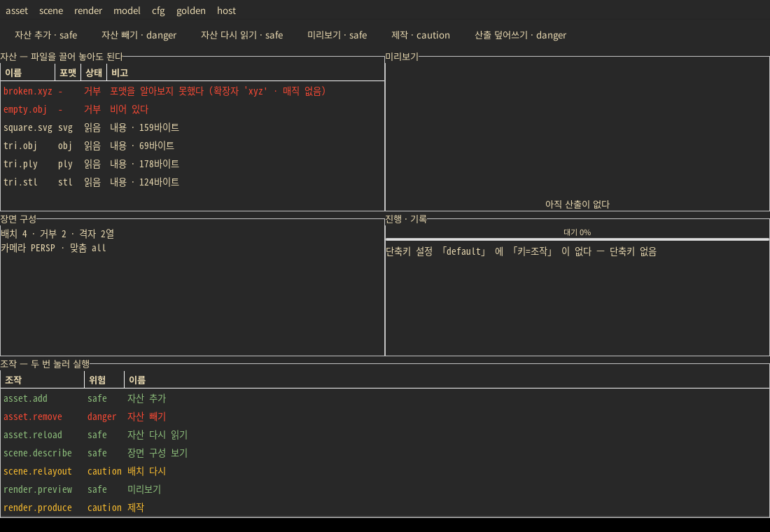Screen dimensions: 770x532
Task: Click the '배치 4 · 거부 2 · 격자 2열' line
Action: [x=57, y=234]
